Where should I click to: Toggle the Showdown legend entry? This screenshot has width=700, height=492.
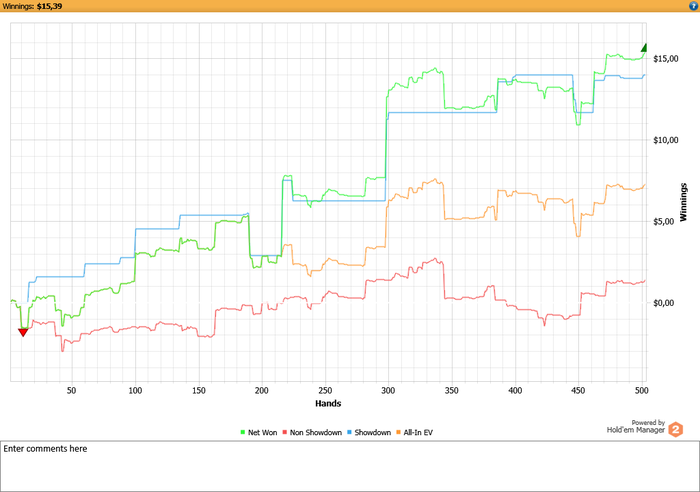click(369, 432)
